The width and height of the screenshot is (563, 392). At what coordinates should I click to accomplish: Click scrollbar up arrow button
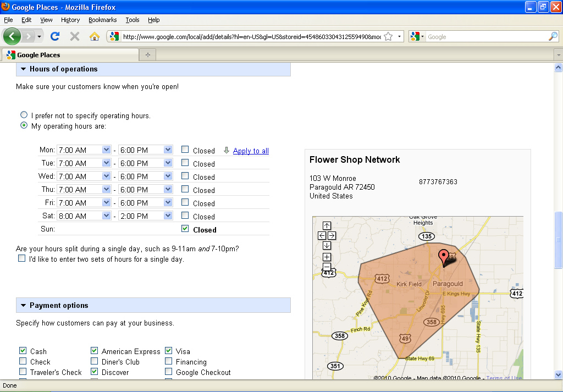pyautogui.click(x=559, y=67)
